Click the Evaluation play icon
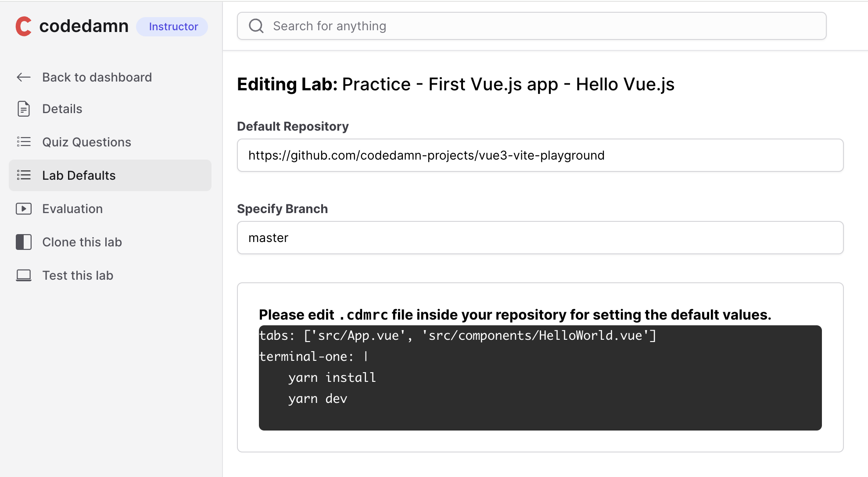 click(24, 209)
